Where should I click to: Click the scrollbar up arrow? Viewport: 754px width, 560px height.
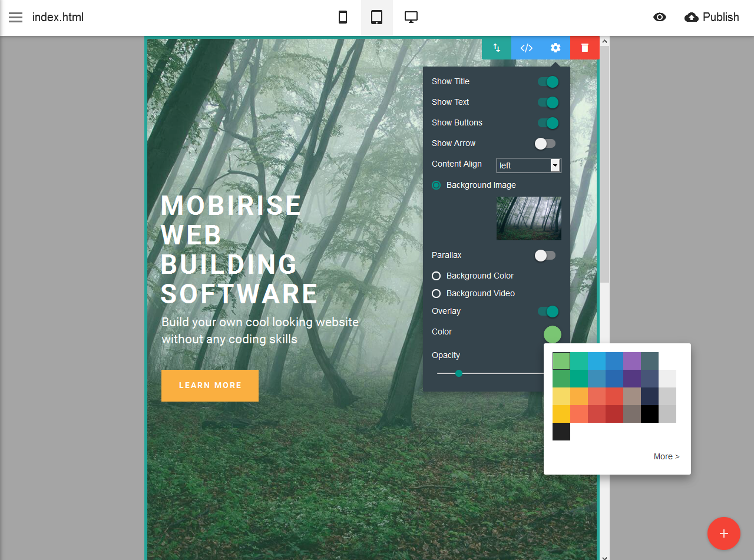(x=604, y=41)
